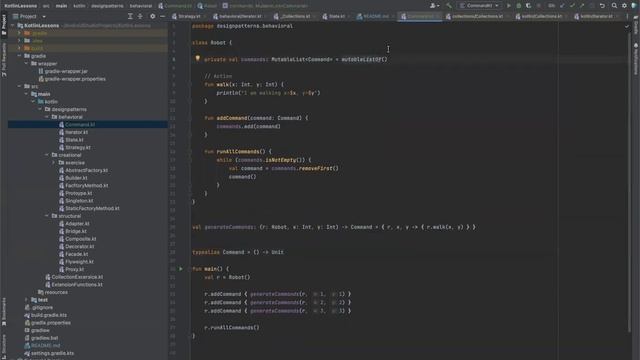Select AbstractFactory.kt in project tree

tap(87, 170)
